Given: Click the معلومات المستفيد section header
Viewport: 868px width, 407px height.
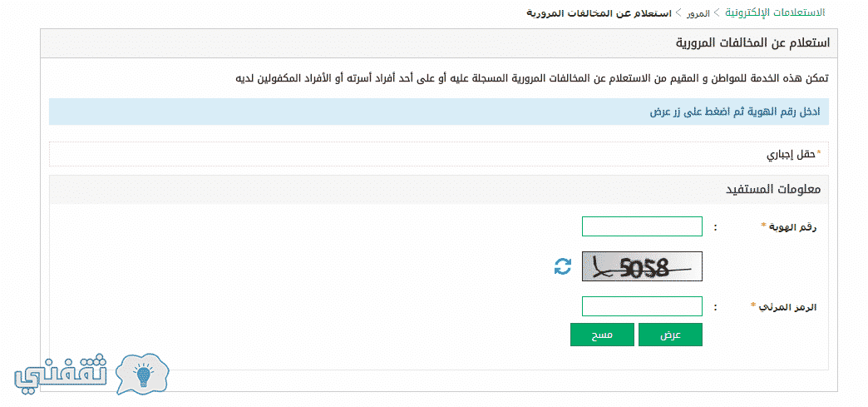Looking at the screenshot, I should (x=773, y=190).
